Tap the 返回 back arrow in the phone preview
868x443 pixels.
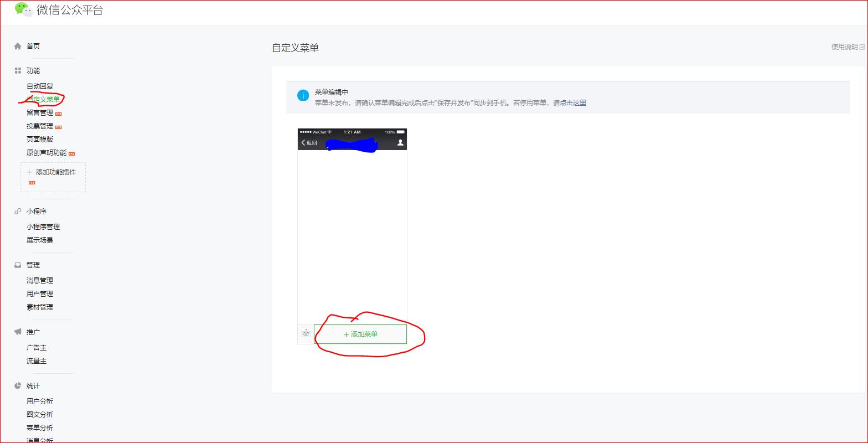(309, 143)
